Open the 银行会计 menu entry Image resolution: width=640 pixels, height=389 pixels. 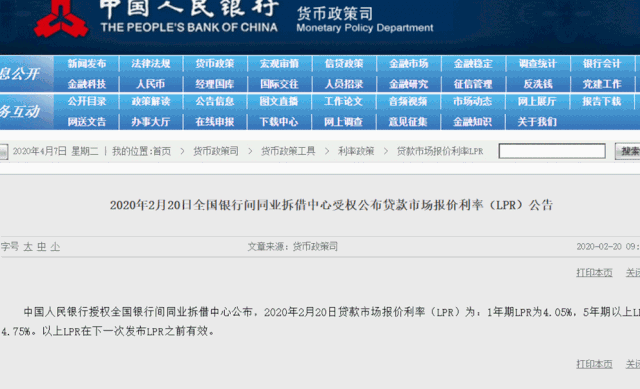(x=602, y=64)
